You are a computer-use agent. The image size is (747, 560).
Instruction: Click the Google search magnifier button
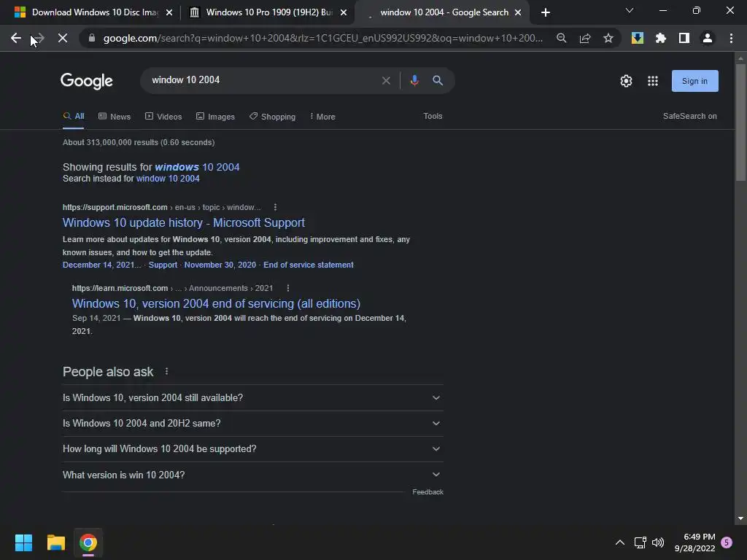coord(438,80)
